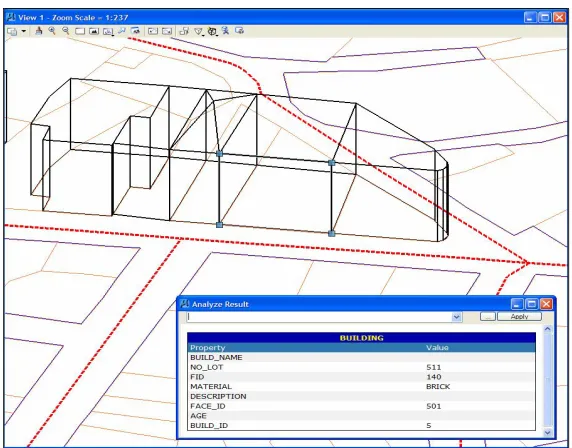Viewport: 572px width, 448px height.
Task: Select the AGE property row
Action: tap(362, 416)
